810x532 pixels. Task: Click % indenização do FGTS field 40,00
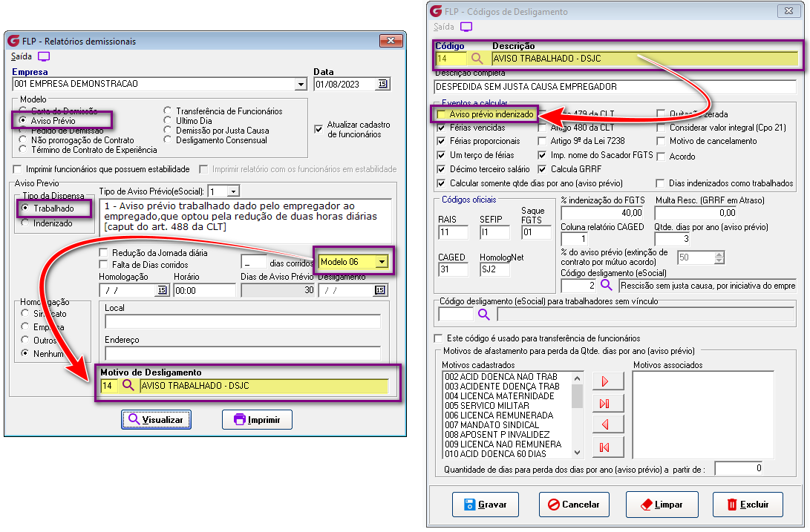(602, 213)
